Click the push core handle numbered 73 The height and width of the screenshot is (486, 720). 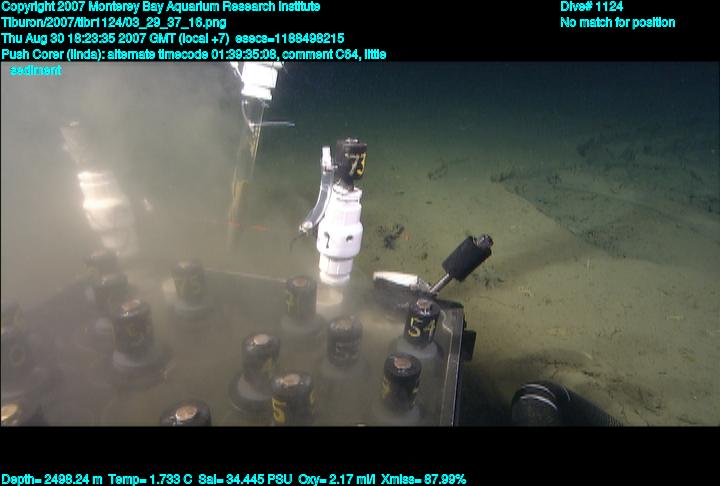tap(351, 161)
